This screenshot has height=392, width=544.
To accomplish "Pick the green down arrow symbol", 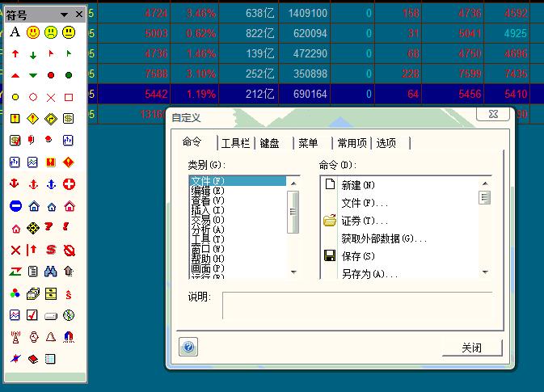I will pos(33,54).
